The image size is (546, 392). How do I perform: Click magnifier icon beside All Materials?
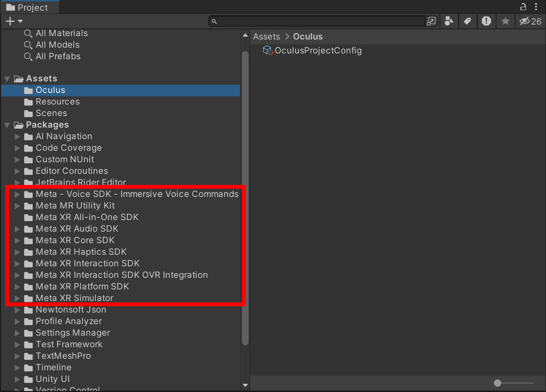pyautogui.click(x=28, y=33)
